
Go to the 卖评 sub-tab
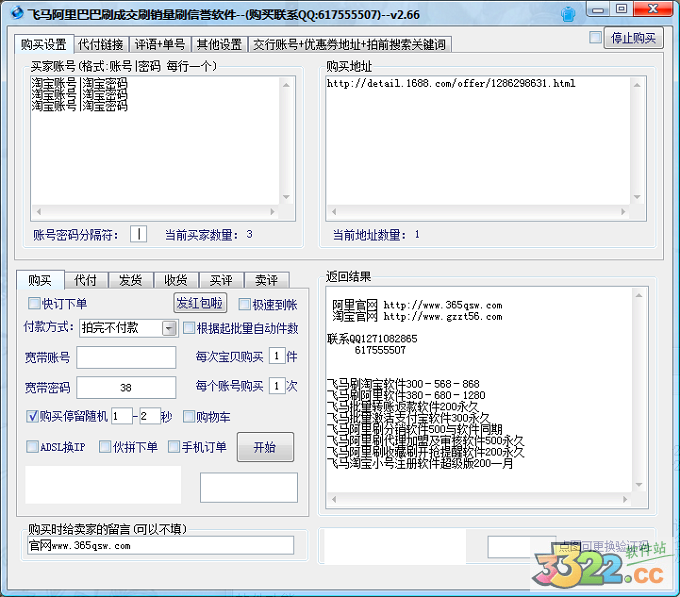(267, 280)
